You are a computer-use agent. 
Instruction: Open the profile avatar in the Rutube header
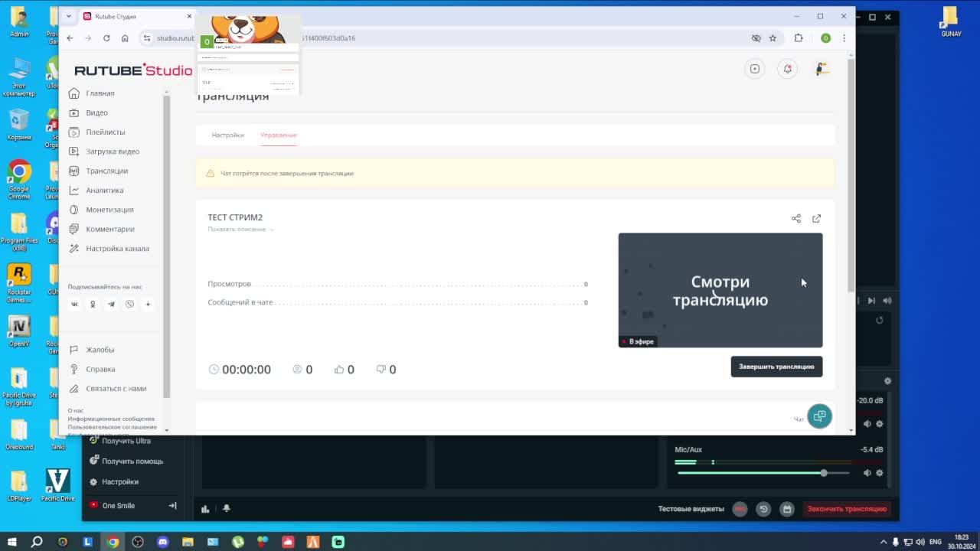click(x=822, y=69)
